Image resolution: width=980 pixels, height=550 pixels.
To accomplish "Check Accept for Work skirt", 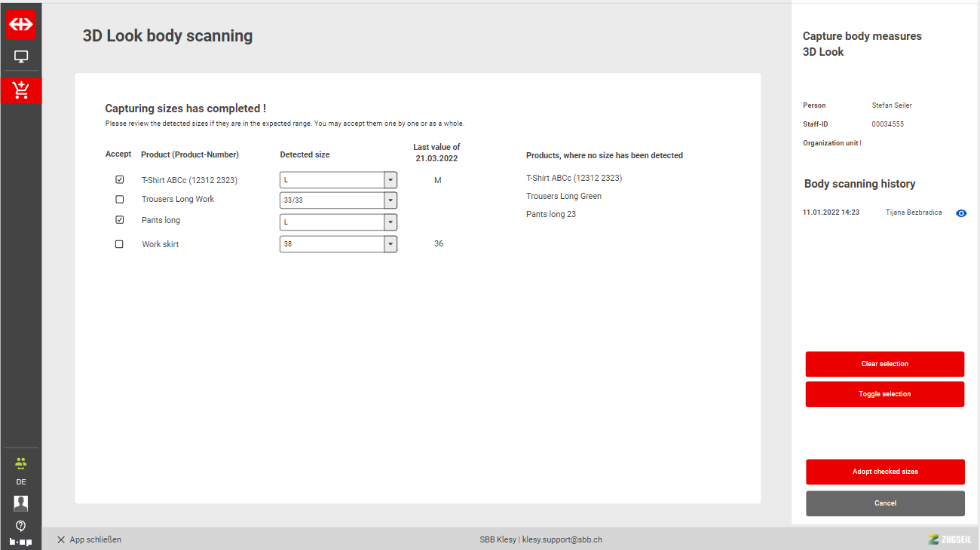I will 119,244.
